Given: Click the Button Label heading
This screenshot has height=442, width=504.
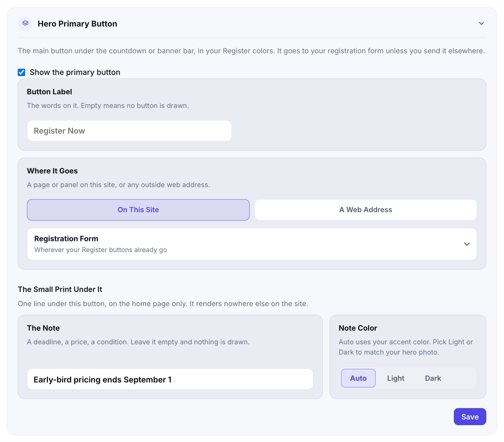Looking at the screenshot, I should [x=49, y=92].
